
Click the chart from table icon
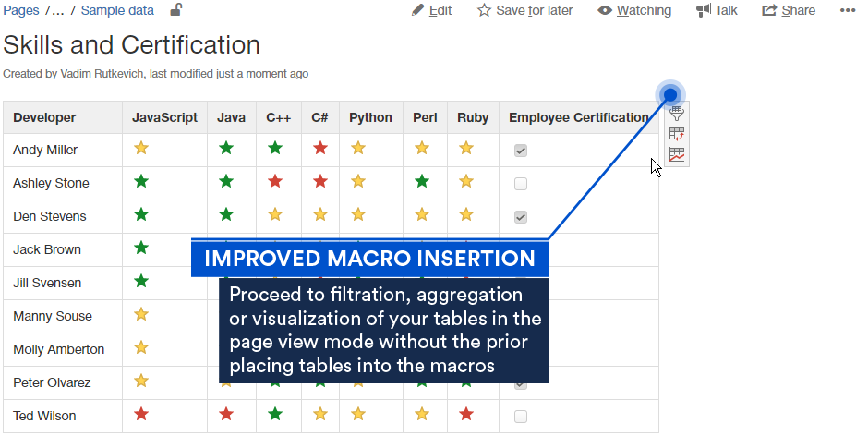coord(677,154)
